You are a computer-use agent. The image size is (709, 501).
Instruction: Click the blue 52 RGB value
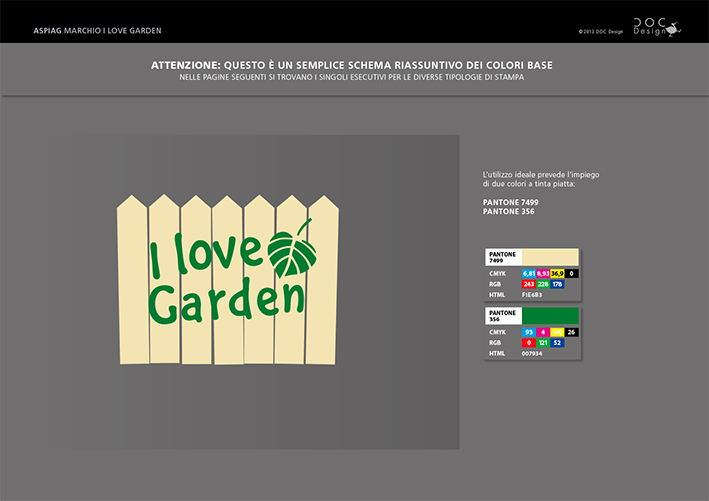point(557,343)
